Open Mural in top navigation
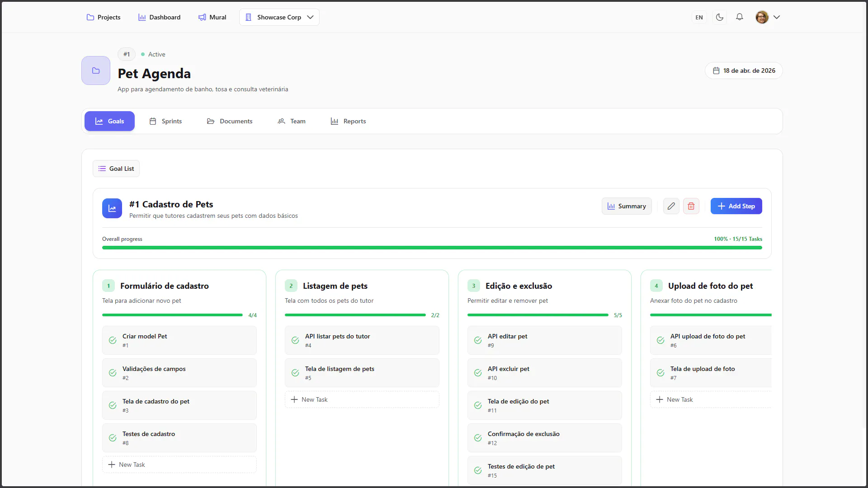Screen dimensions: 868x488 coord(212,17)
